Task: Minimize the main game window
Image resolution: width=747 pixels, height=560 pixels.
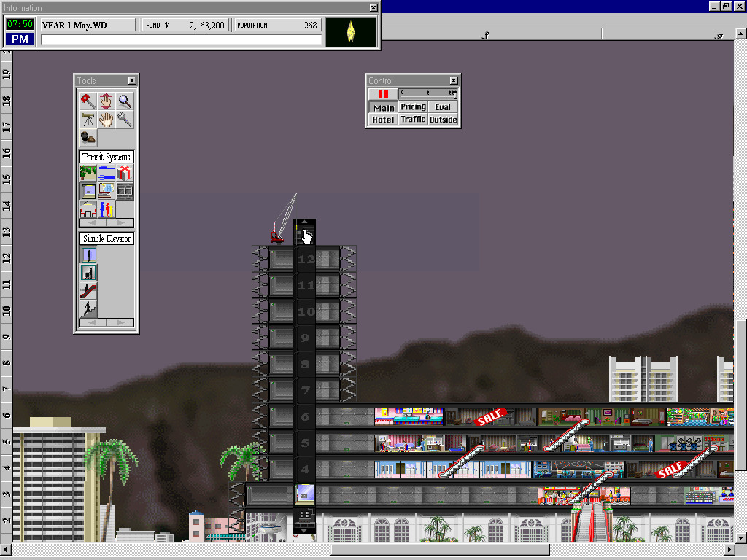Action: (715, 6)
